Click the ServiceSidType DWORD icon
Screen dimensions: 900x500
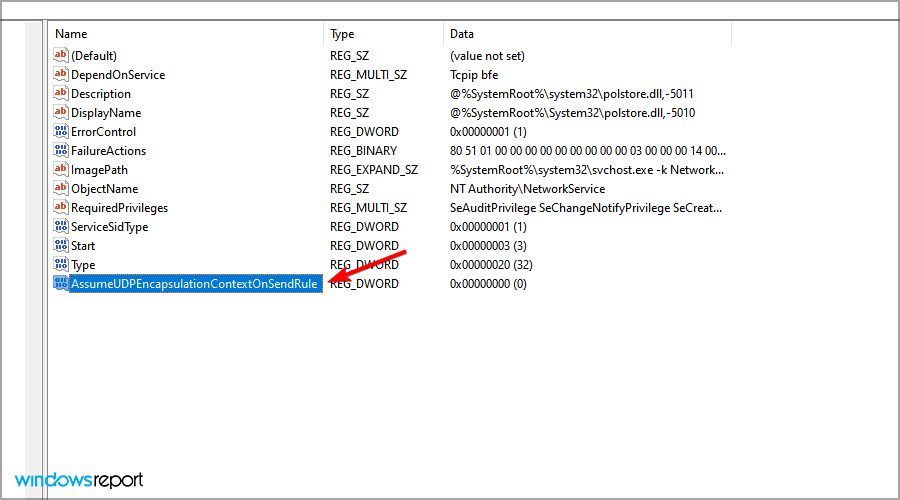click(x=60, y=226)
